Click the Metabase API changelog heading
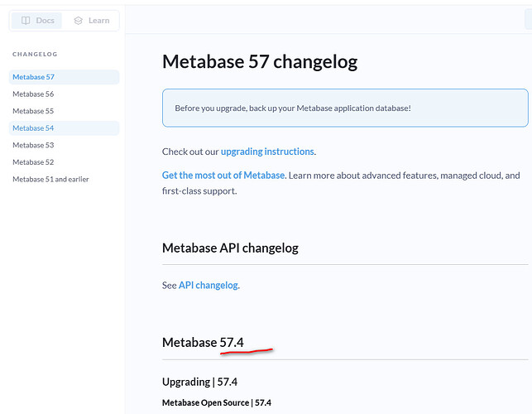This screenshot has width=532, height=414. [230, 248]
